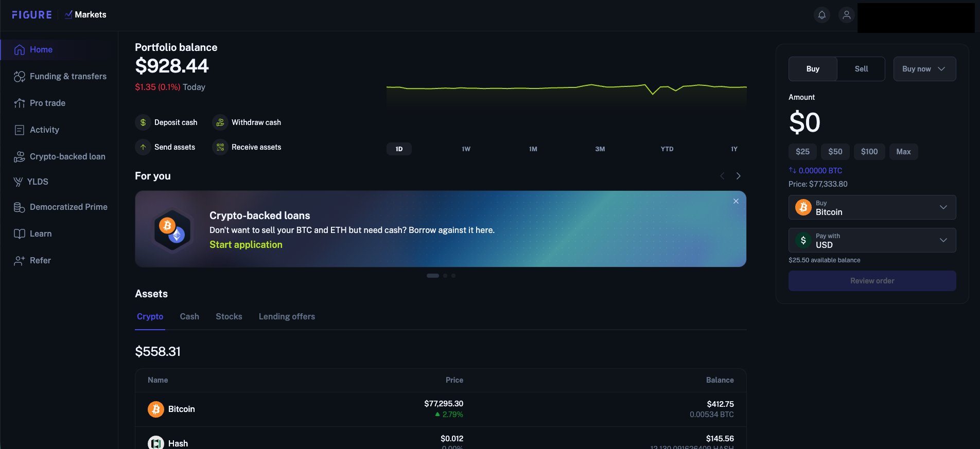Screen dimensions: 980x449
Task: Click the Bitcoin icon in Buy selector
Action: click(x=803, y=207)
